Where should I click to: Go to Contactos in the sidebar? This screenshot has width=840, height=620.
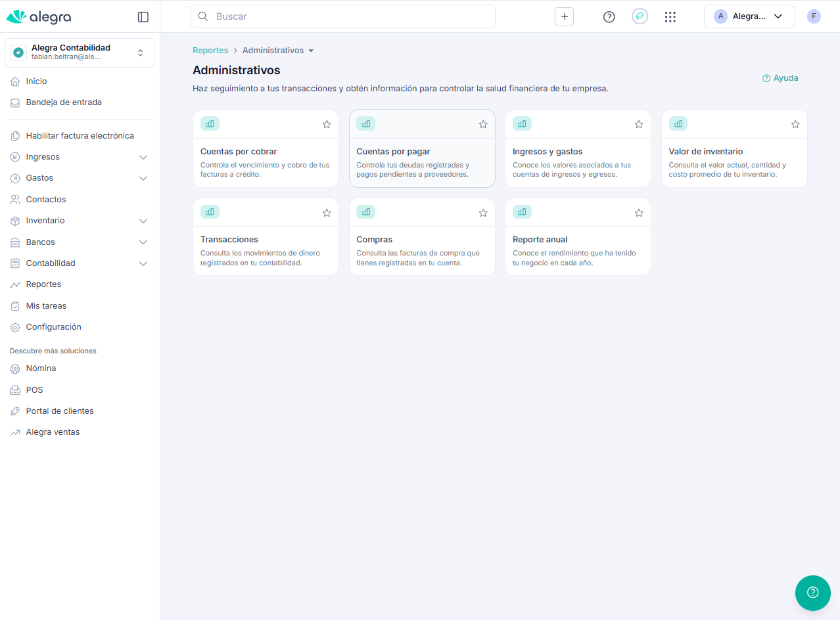(46, 200)
